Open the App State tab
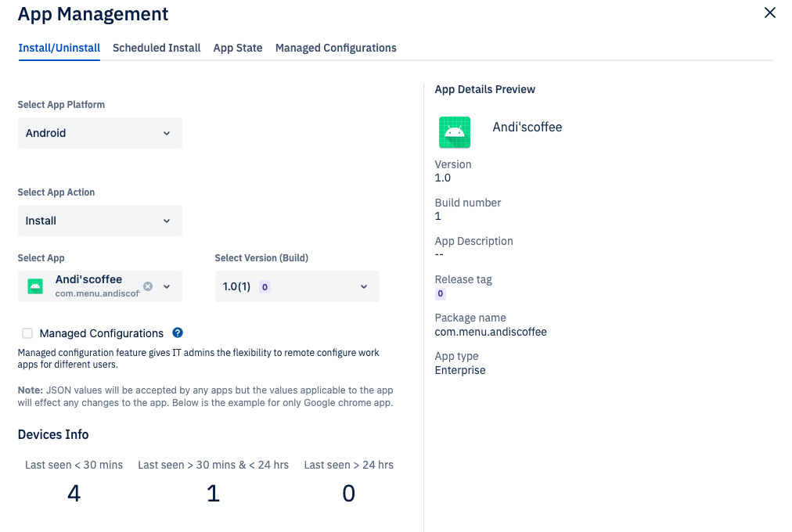 (x=238, y=48)
